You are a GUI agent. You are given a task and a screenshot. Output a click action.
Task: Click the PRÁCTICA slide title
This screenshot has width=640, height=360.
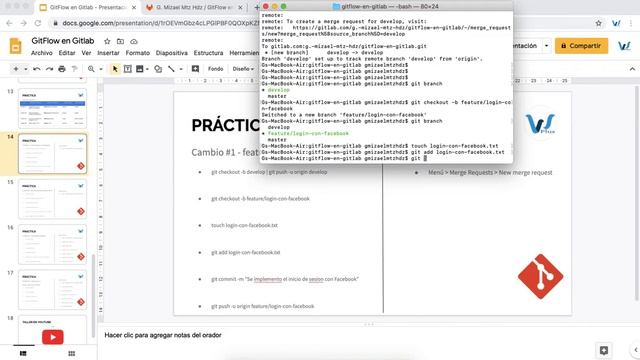click(x=225, y=125)
